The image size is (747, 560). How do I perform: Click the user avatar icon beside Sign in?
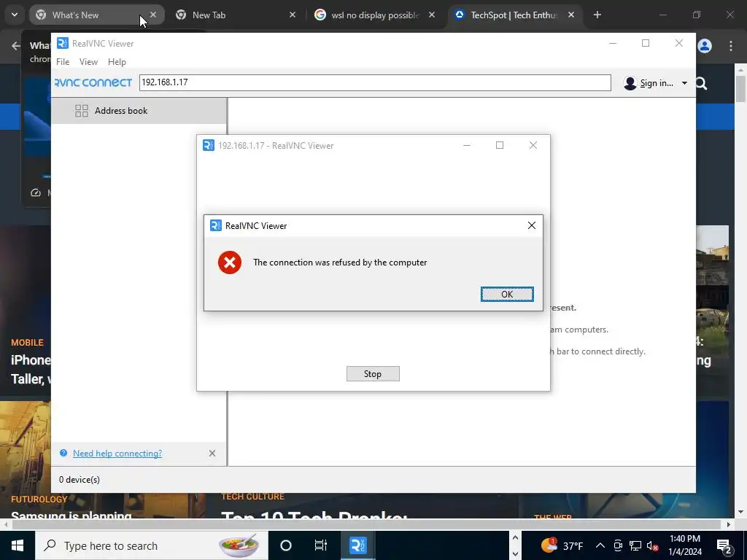point(630,83)
